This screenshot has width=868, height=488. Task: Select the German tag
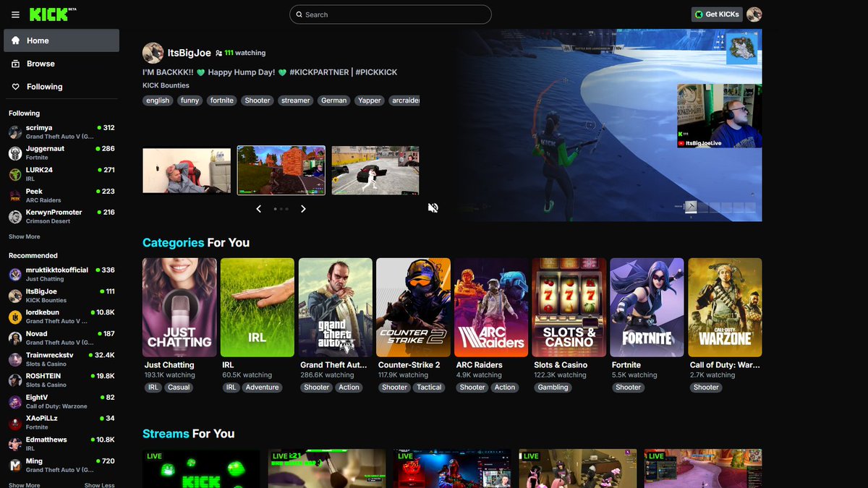[x=334, y=100]
